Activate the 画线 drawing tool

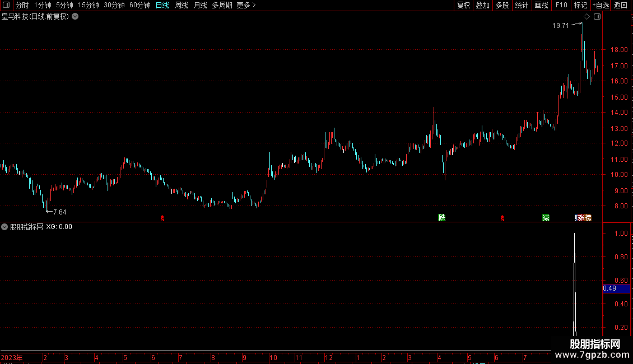click(x=541, y=5)
